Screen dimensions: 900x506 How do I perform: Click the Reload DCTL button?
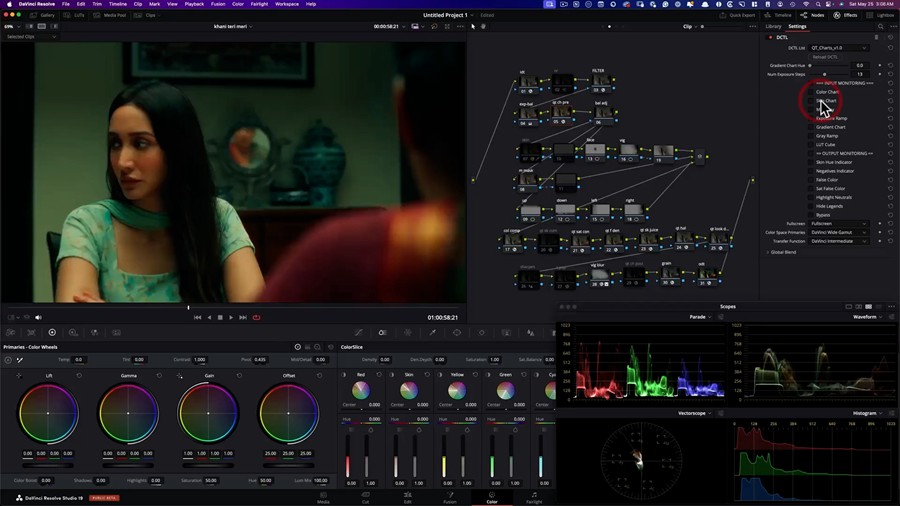pos(826,57)
